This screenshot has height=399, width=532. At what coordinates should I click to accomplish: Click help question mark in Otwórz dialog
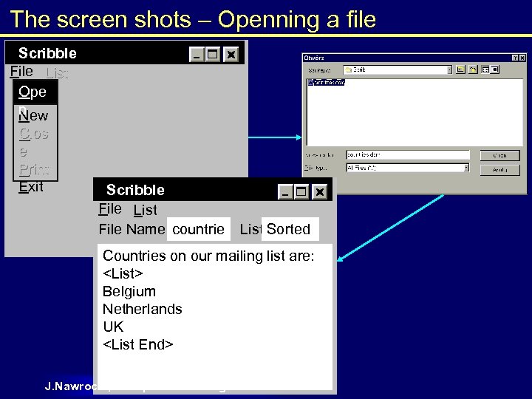tap(515, 58)
